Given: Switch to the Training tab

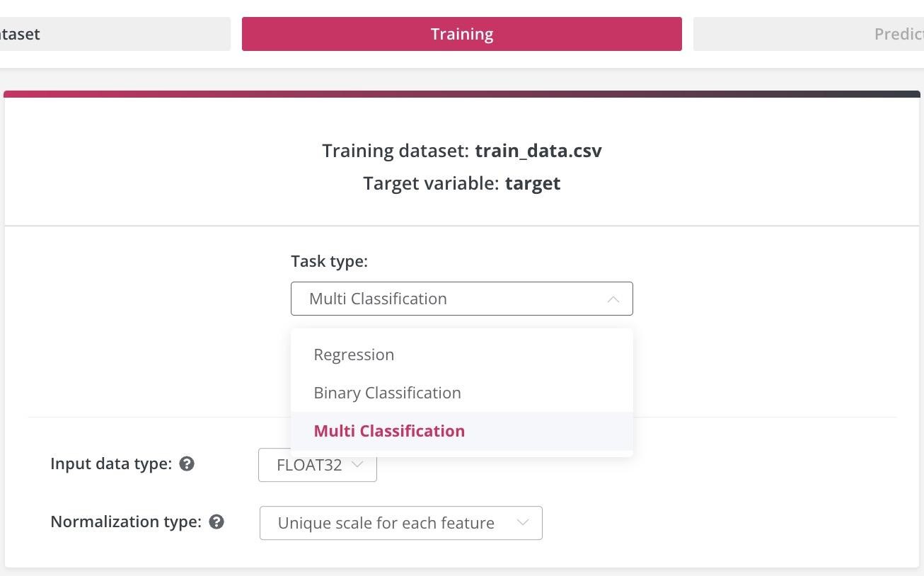Looking at the screenshot, I should 461,34.
